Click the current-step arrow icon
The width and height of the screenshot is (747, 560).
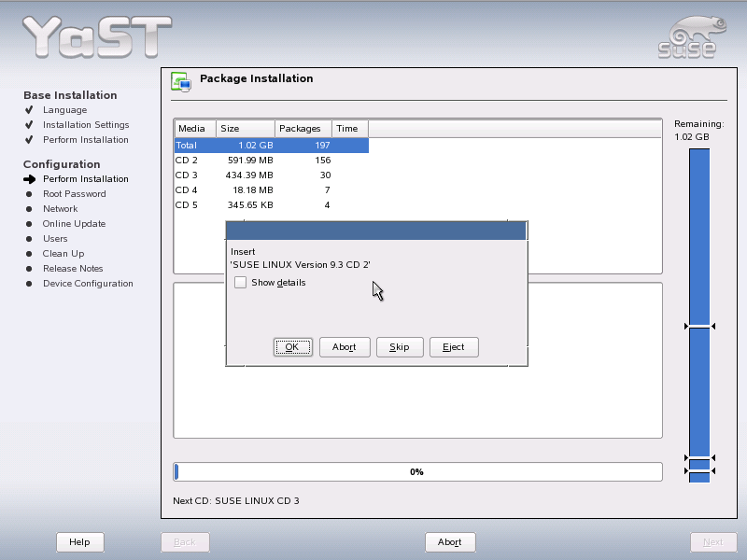click(x=30, y=179)
